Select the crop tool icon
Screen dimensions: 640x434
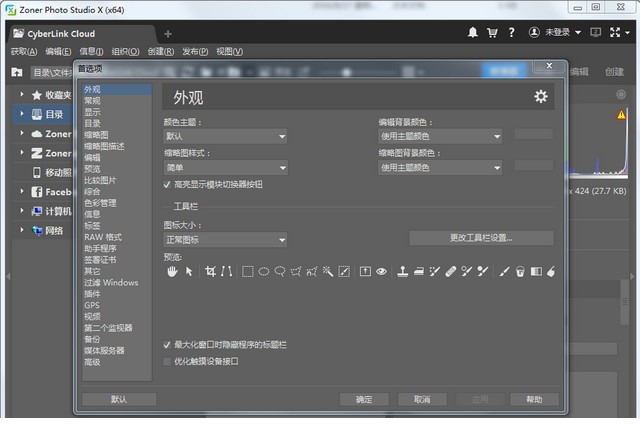click(x=211, y=272)
